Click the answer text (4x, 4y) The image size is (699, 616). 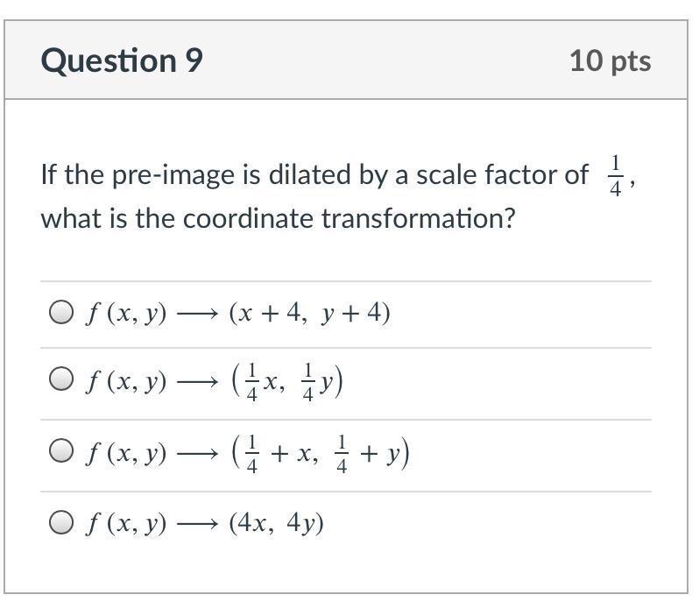tap(276, 524)
